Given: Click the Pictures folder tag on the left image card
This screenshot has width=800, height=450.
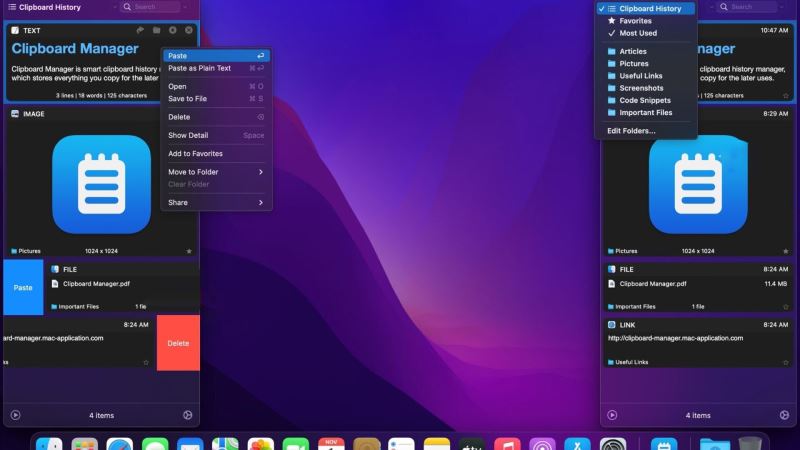Looking at the screenshot, I should point(26,251).
